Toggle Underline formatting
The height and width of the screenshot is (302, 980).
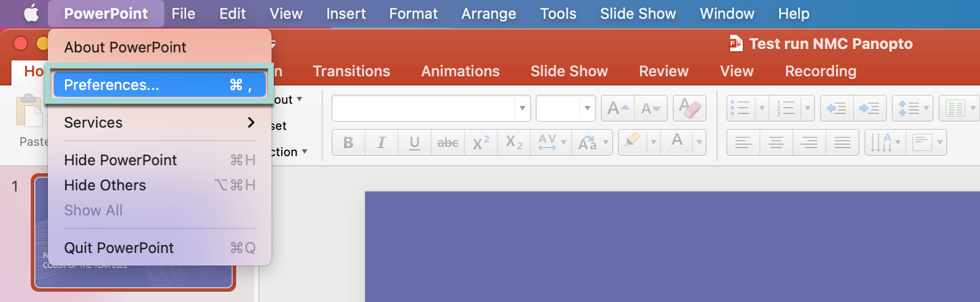coord(415,142)
